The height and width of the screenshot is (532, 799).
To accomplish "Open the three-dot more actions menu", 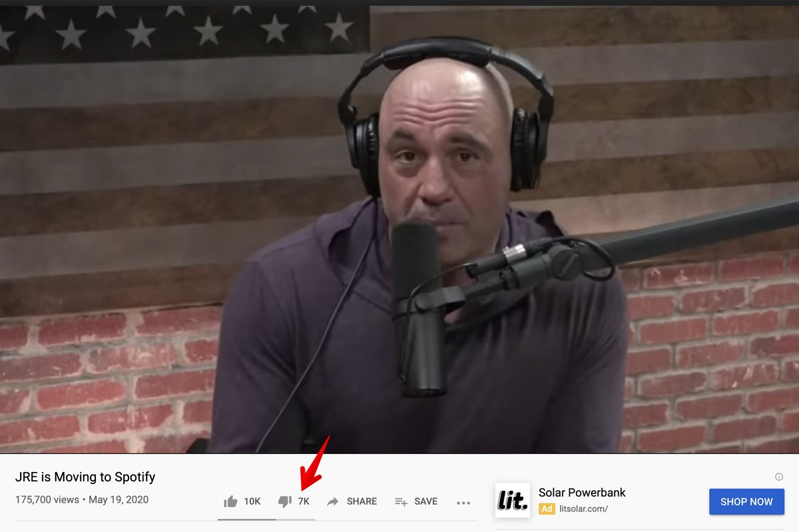I will tap(463, 503).
